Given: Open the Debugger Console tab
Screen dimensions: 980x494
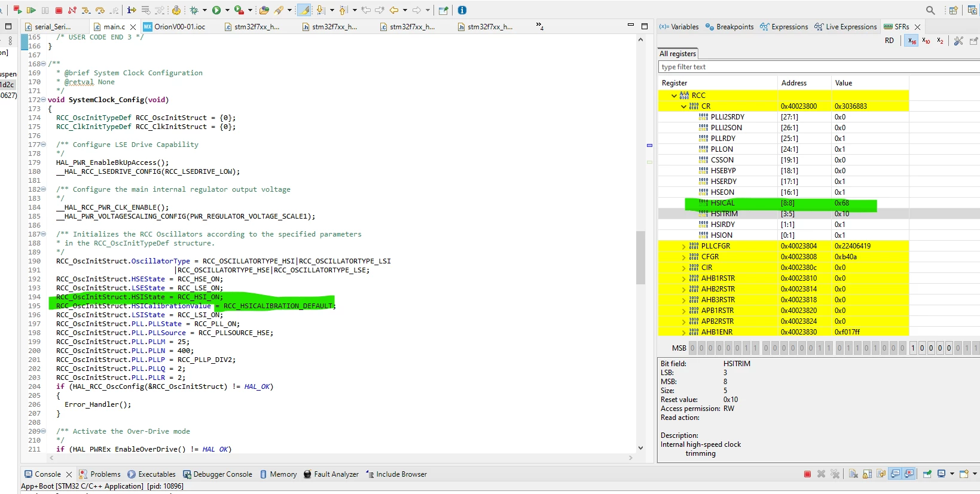Looking at the screenshot, I should tap(218, 474).
